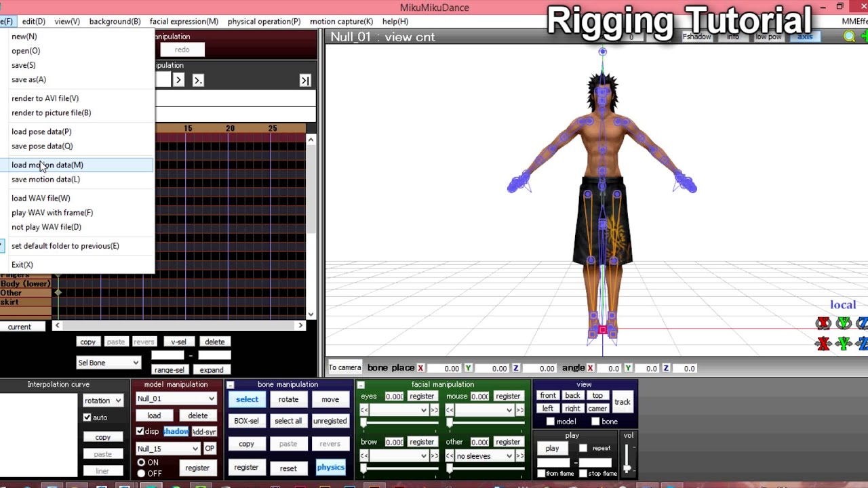The width and height of the screenshot is (868, 488).
Task: Toggle the auto interpolation checkbox
Action: 87,418
